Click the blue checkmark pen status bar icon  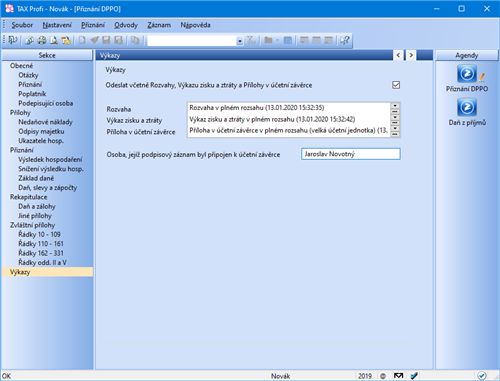pos(414,376)
